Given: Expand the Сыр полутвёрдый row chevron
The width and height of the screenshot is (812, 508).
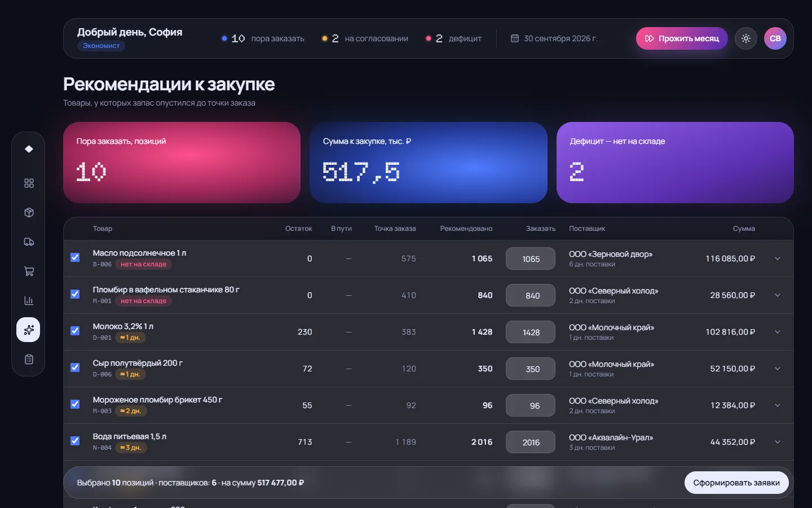Looking at the screenshot, I should tap(778, 369).
